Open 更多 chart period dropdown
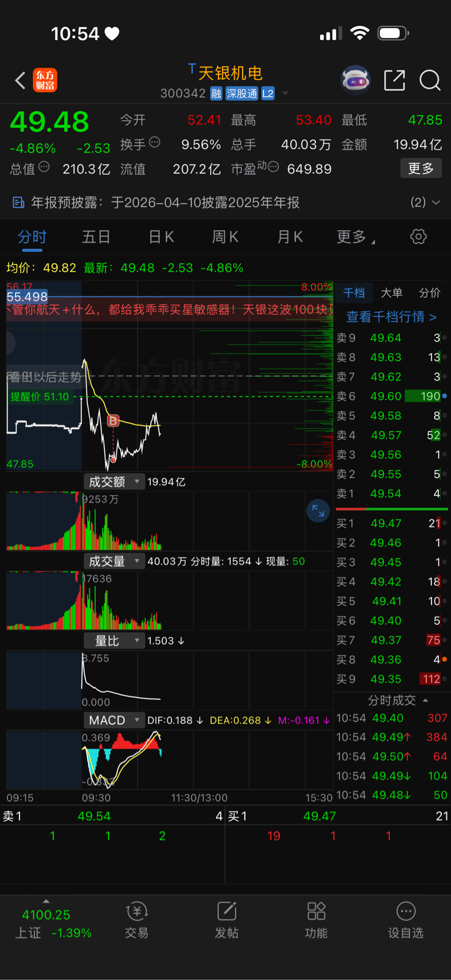 pyautogui.click(x=356, y=237)
